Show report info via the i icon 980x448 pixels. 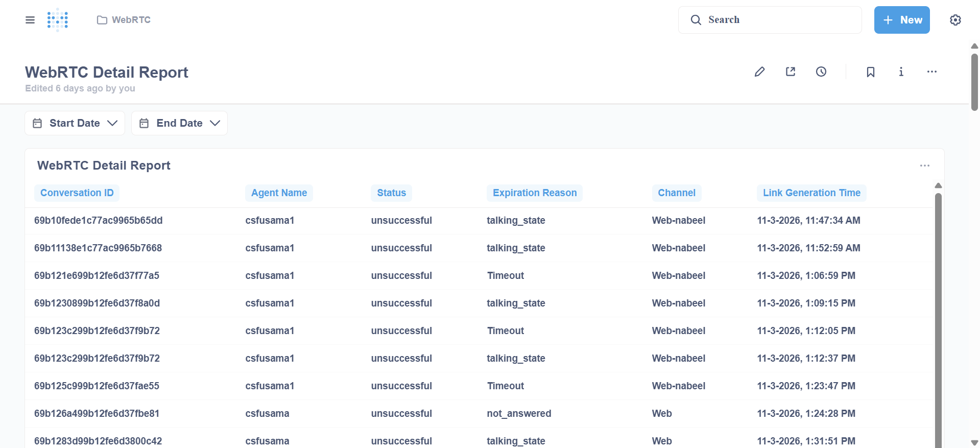(x=901, y=72)
